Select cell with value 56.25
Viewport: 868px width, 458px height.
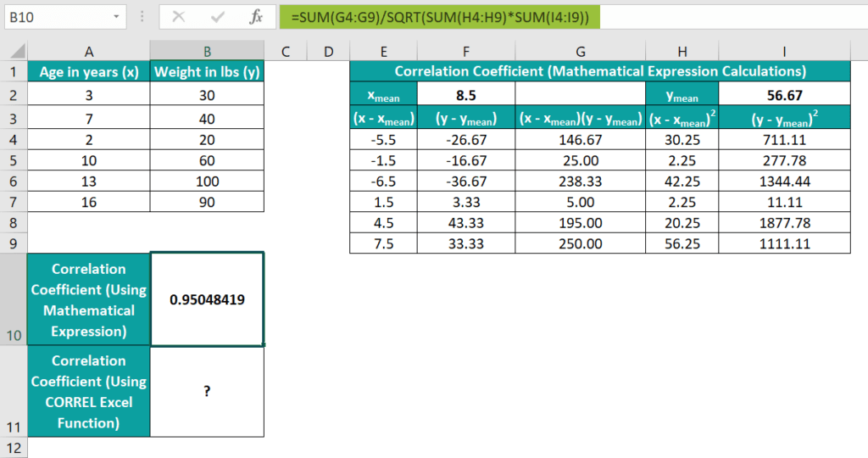[682, 243]
